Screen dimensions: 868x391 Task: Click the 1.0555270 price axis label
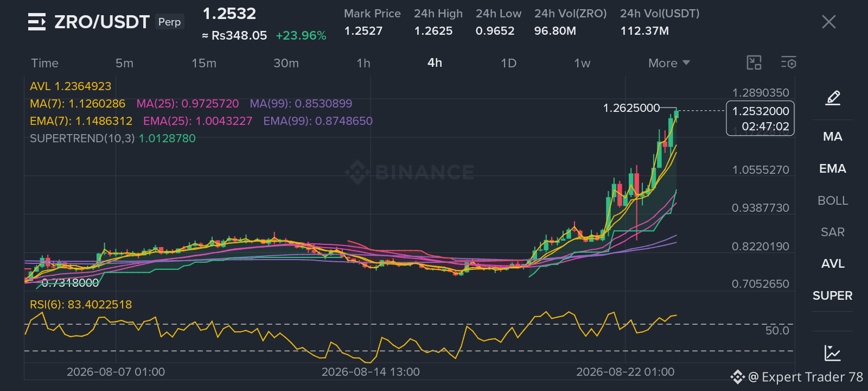761,170
